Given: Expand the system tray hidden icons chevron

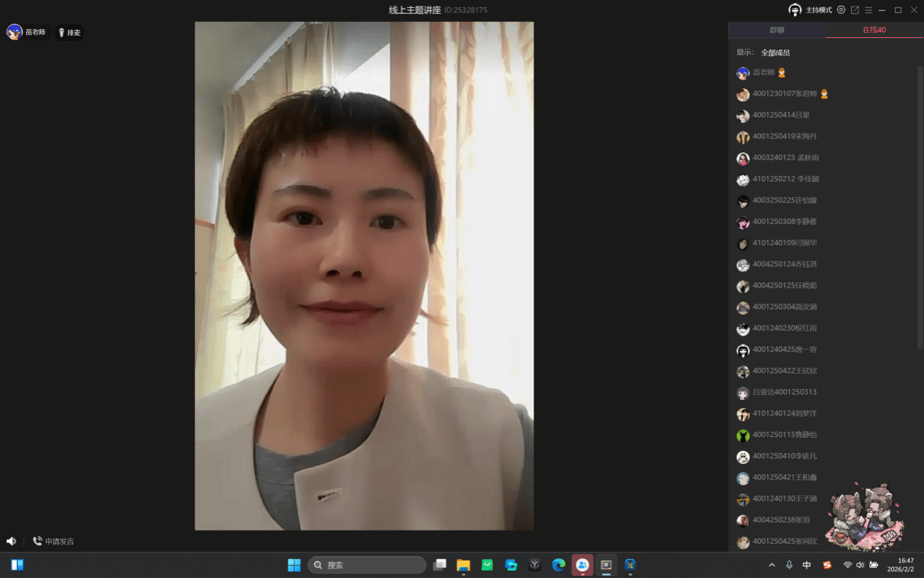Looking at the screenshot, I should (x=771, y=565).
